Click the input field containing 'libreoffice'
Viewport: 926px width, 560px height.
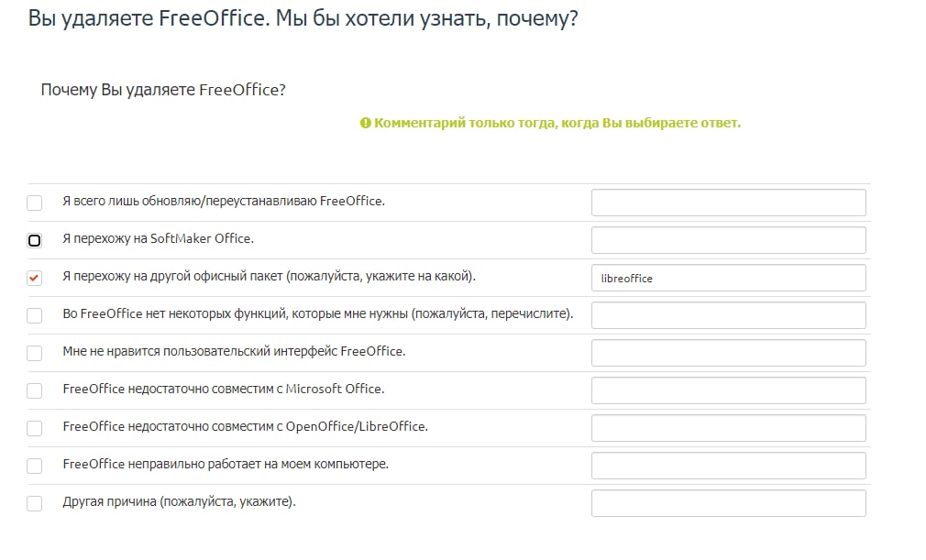[x=729, y=278]
